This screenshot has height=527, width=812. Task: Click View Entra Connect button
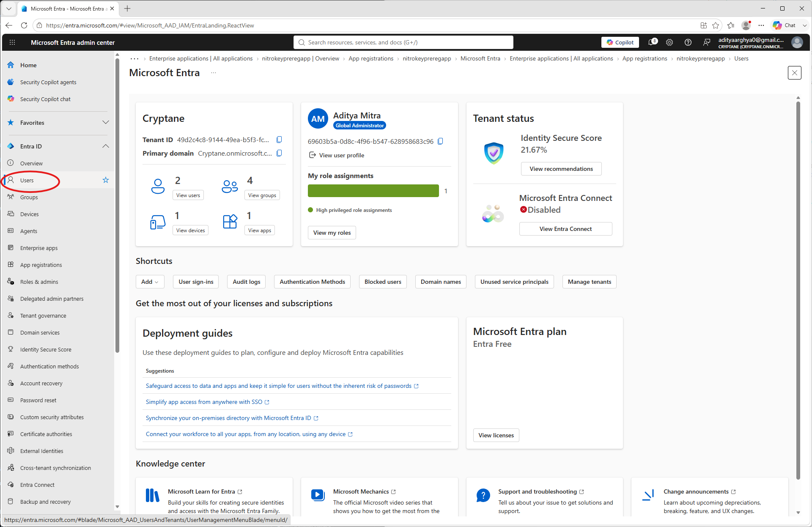565,229
